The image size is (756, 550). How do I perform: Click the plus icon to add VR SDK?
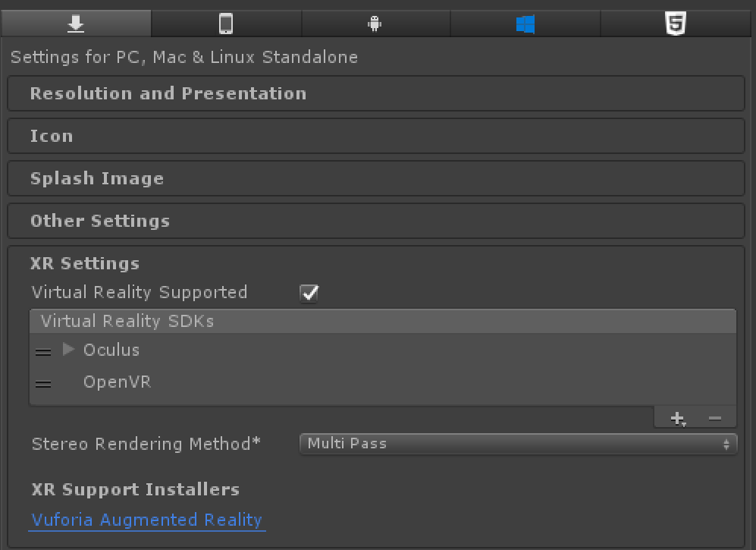coord(678,418)
